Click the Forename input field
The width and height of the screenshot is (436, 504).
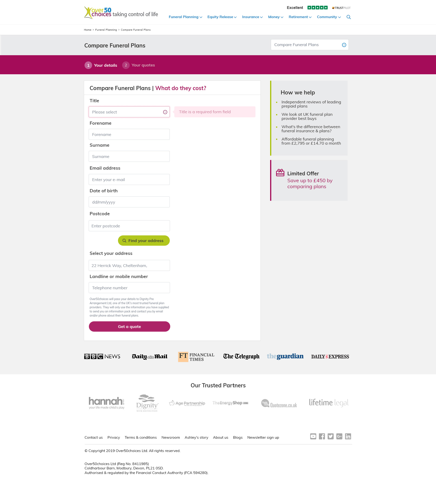coord(129,134)
